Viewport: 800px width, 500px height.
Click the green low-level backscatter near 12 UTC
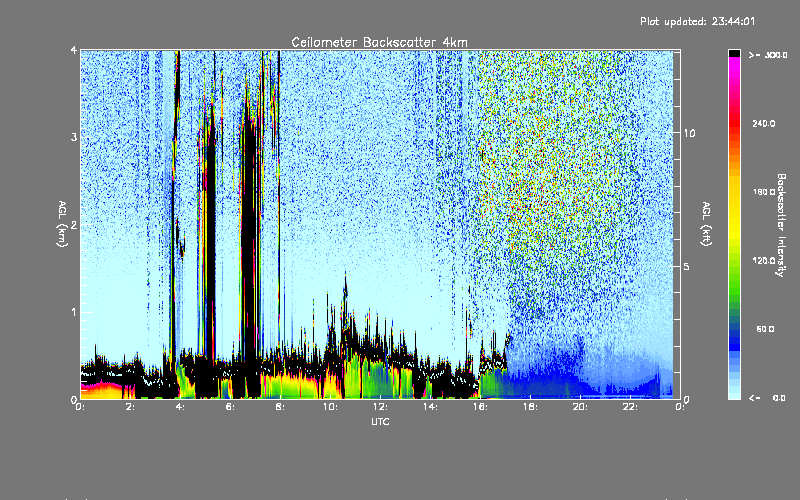(x=378, y=379)
